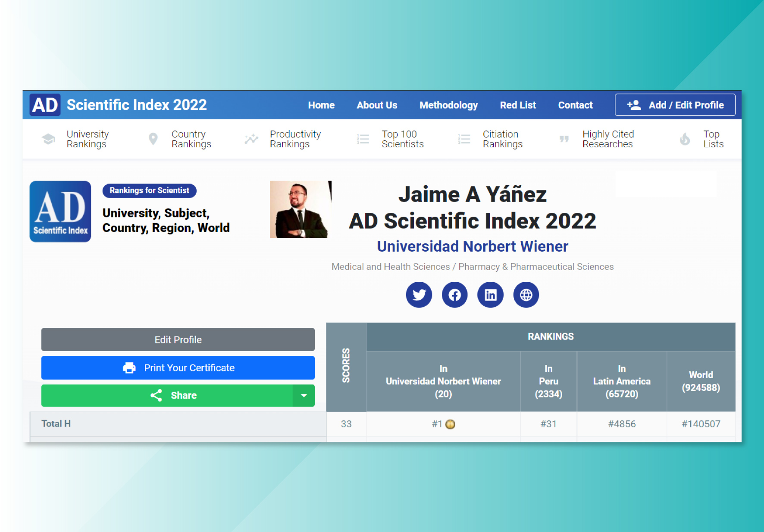Open the scientist's LinkedIn profile
Screen dimensions: 764x532
[491, 295]
